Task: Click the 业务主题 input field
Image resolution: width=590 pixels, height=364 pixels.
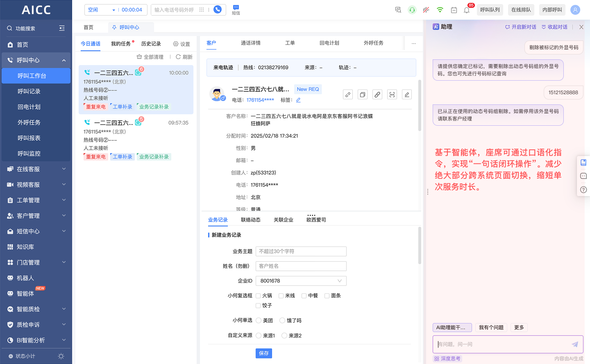Action: click(x=301, y=251)
